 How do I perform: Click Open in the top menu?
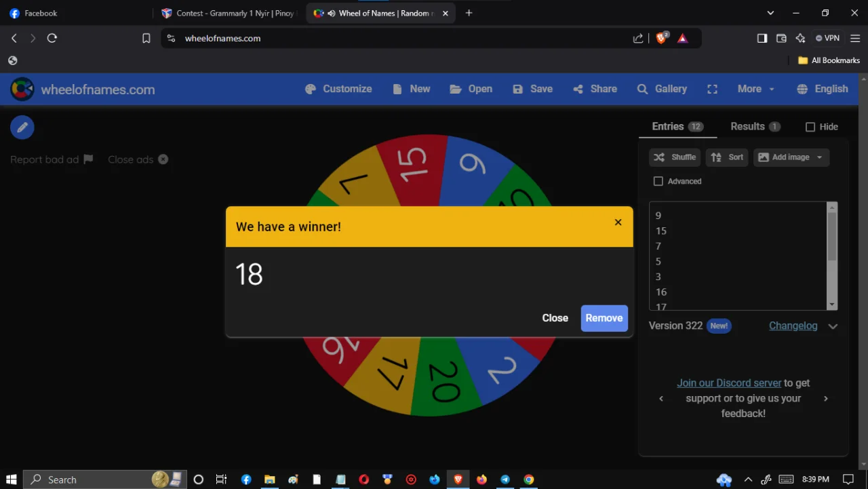tap(471, 89)
